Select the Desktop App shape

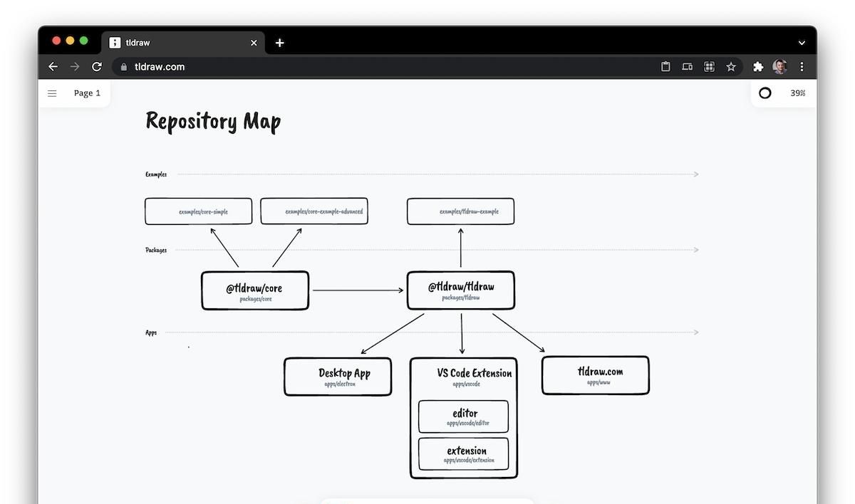(338, 377)
